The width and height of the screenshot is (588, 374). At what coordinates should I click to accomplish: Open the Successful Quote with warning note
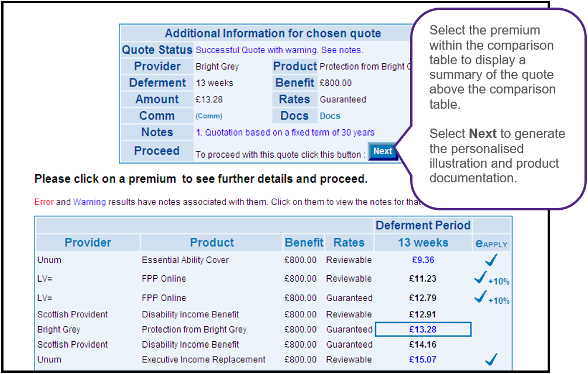click(x=279, y=50)
